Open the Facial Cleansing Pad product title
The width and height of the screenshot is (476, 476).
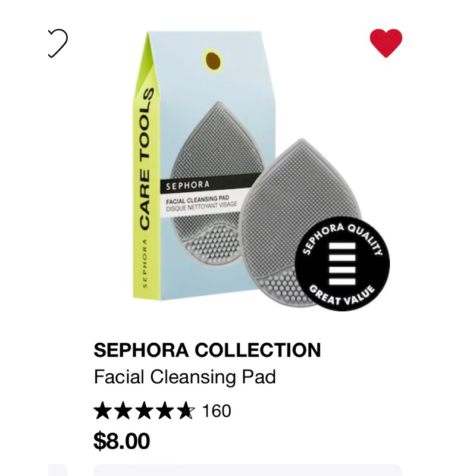[x=185, y=377]
